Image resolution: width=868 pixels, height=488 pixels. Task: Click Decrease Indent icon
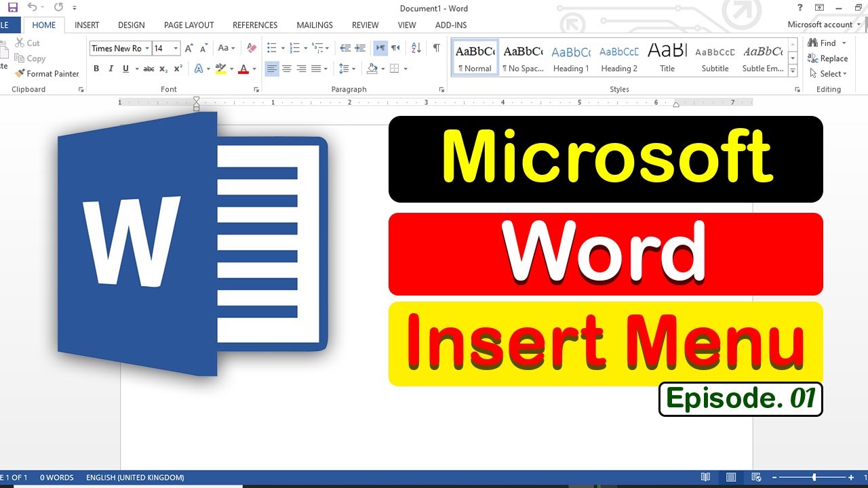point(345,48)
